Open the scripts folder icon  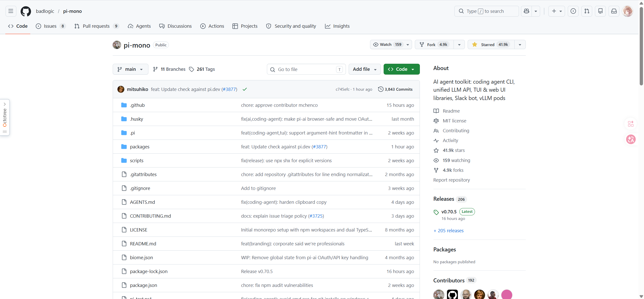[124, 160]
